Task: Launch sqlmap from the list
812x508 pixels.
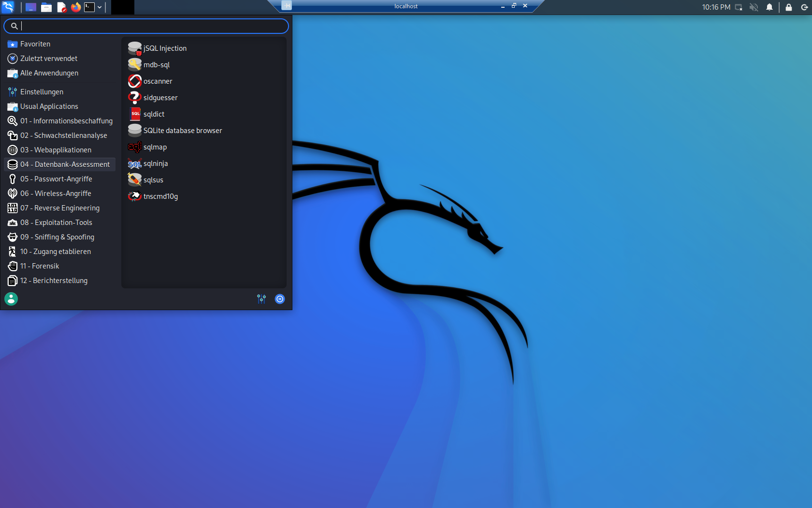Action: click(204, 147)
